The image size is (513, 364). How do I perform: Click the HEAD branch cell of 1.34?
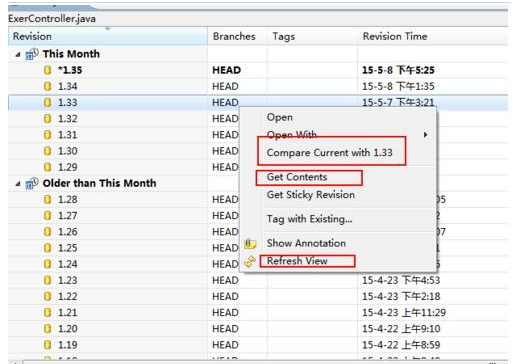point(225,86)
